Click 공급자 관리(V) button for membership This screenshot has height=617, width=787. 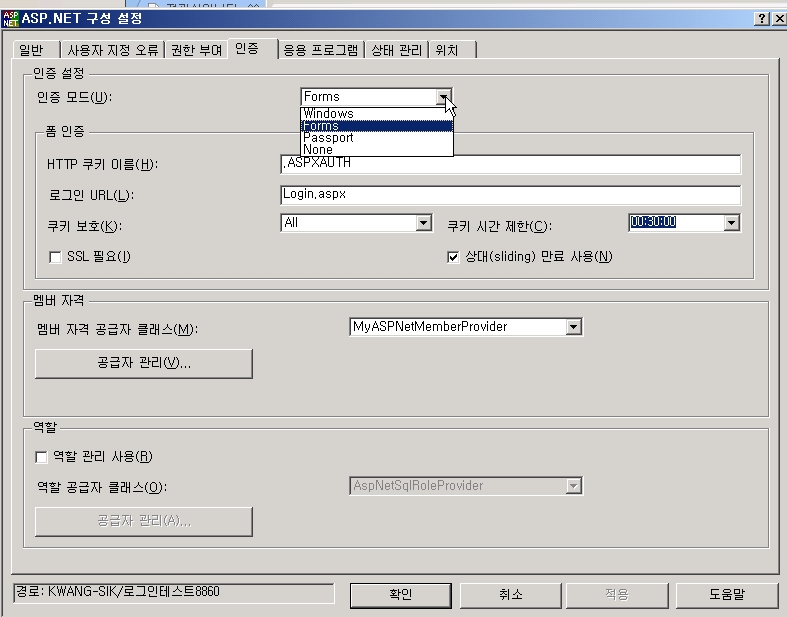tap(144, 363)
